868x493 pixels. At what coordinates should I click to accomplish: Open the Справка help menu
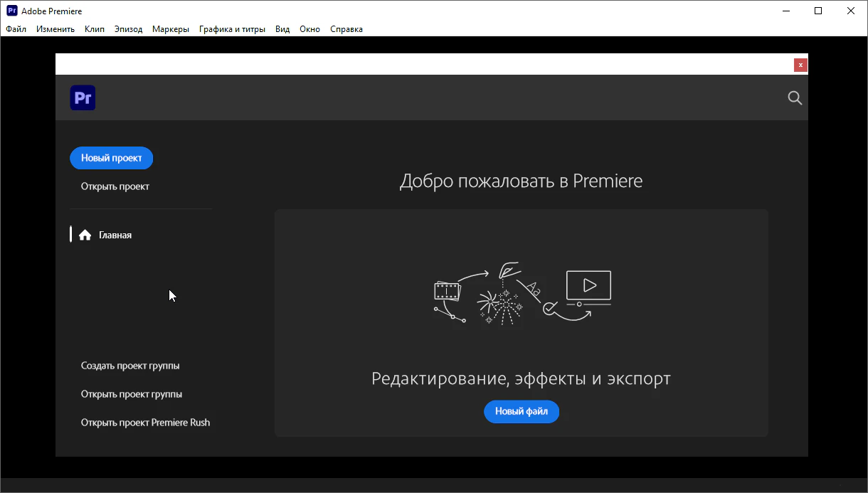pos(346,29)
